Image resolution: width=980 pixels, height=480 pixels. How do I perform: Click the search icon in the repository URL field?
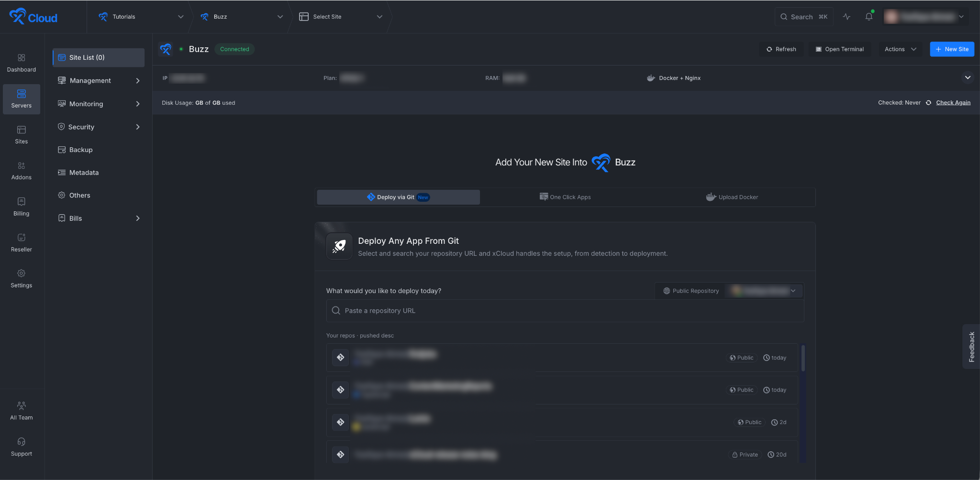(x=336, y=311)
